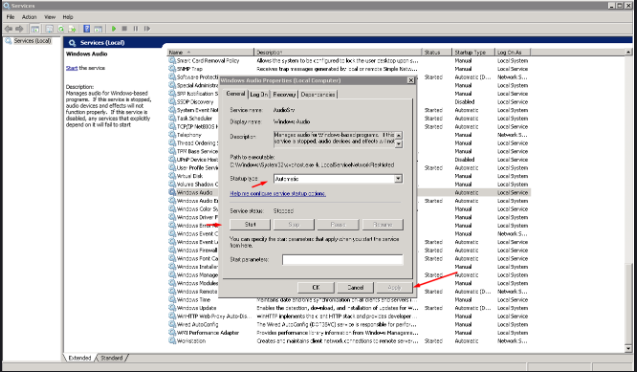Open Help using the blue question-mark icon
The height and width of the screenshot is (372, 637).
[87, 29]
